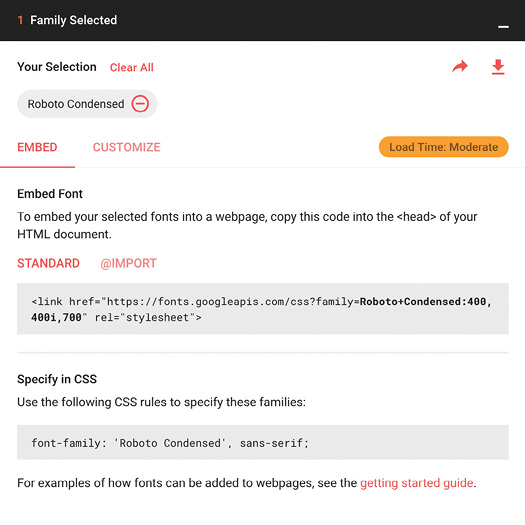Click the Clear All link
The image size is (525, 525).
[132, 67]
